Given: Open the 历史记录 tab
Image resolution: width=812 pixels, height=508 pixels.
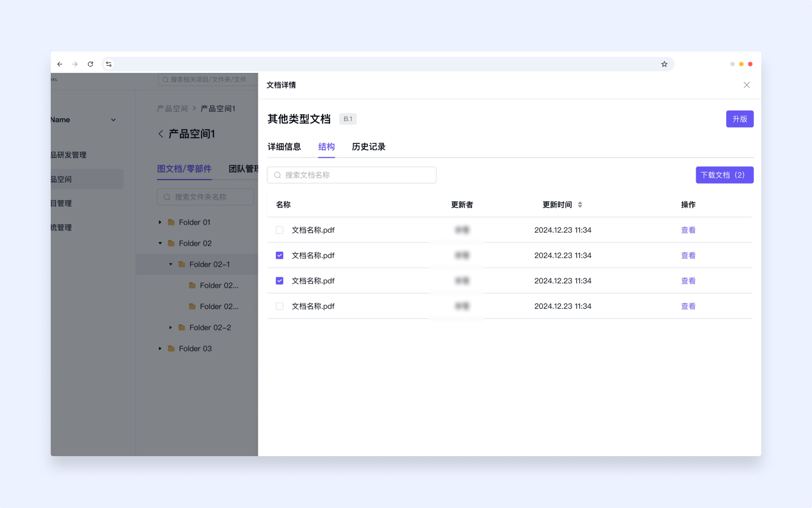Looking at the screenshot, I should pyautogui.click(x=368, y=147).
